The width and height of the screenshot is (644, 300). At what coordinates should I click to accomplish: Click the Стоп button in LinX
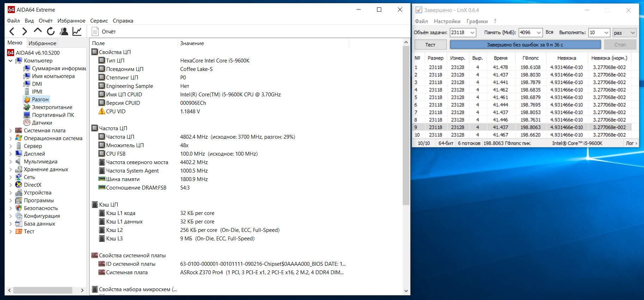(620, 45)
